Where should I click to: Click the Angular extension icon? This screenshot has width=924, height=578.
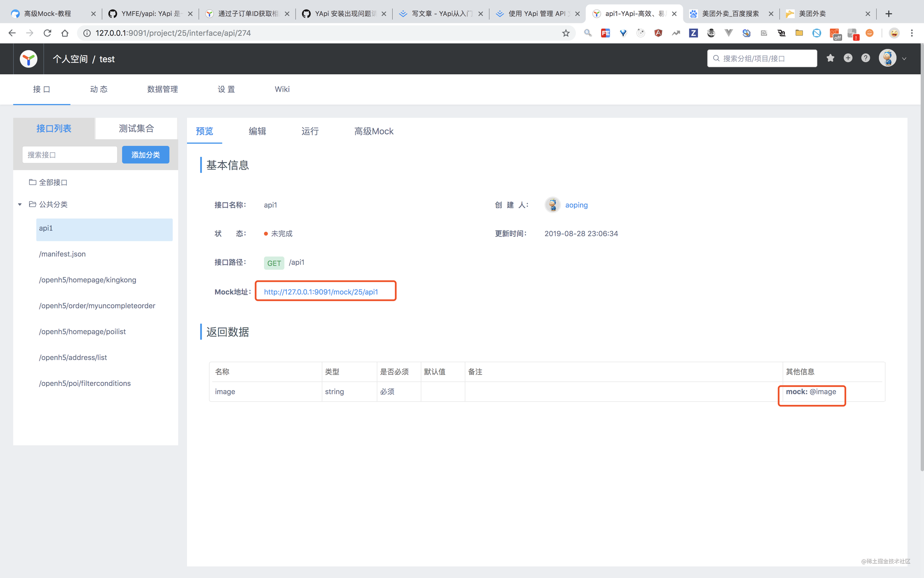point(658,33)
